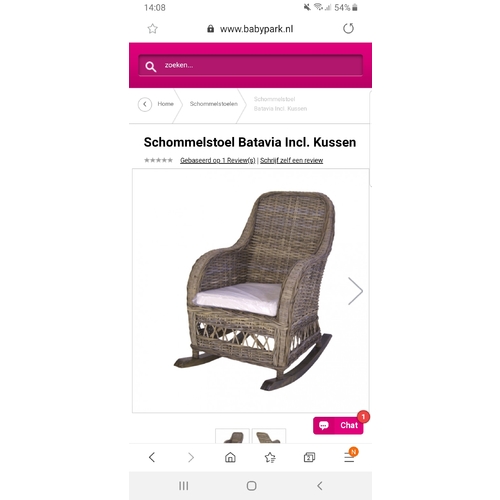Go back with browser back arrow
This screenshot has width=500, height=500.
coord(152,457)
